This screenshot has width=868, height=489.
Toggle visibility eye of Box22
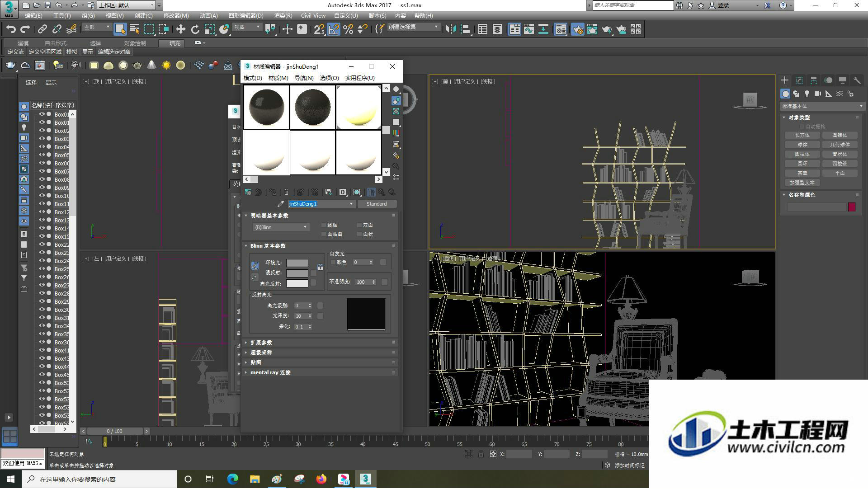click(42, 244)
